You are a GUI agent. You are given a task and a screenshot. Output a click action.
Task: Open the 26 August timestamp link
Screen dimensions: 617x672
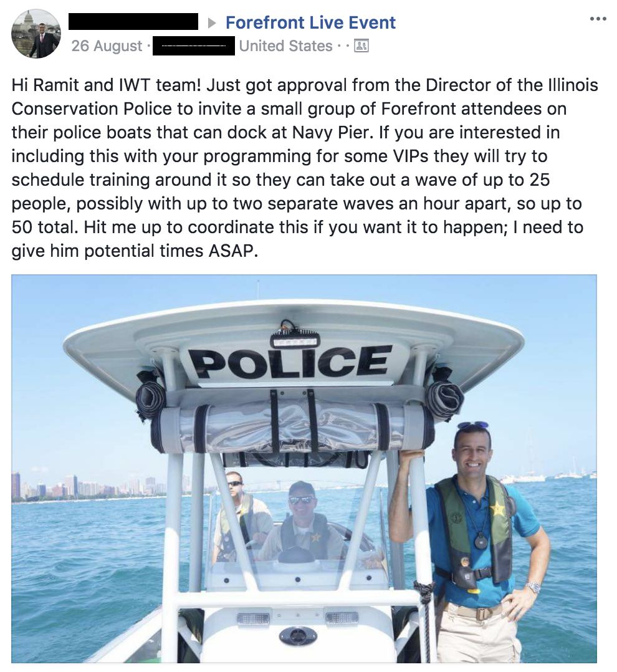click(x=107, y=46)
